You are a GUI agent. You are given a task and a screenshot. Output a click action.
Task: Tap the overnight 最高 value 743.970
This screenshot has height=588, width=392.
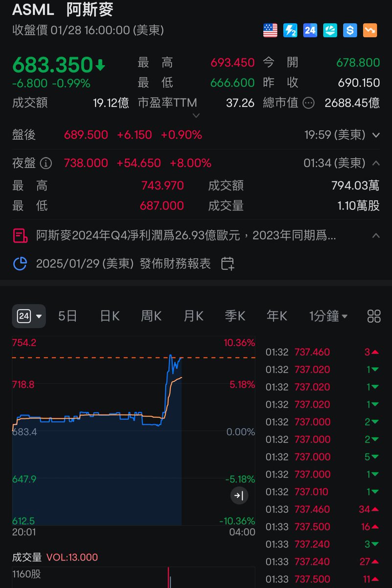coord(162,186)
